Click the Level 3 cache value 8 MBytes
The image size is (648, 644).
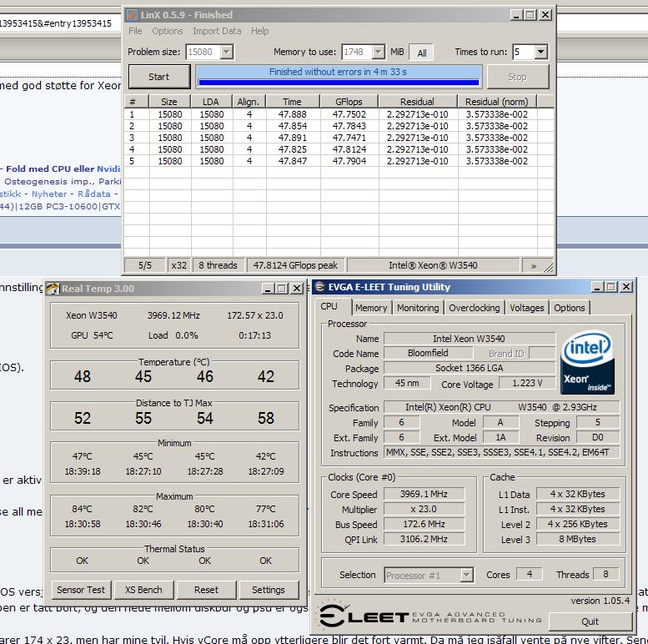(x=578, y=539)
